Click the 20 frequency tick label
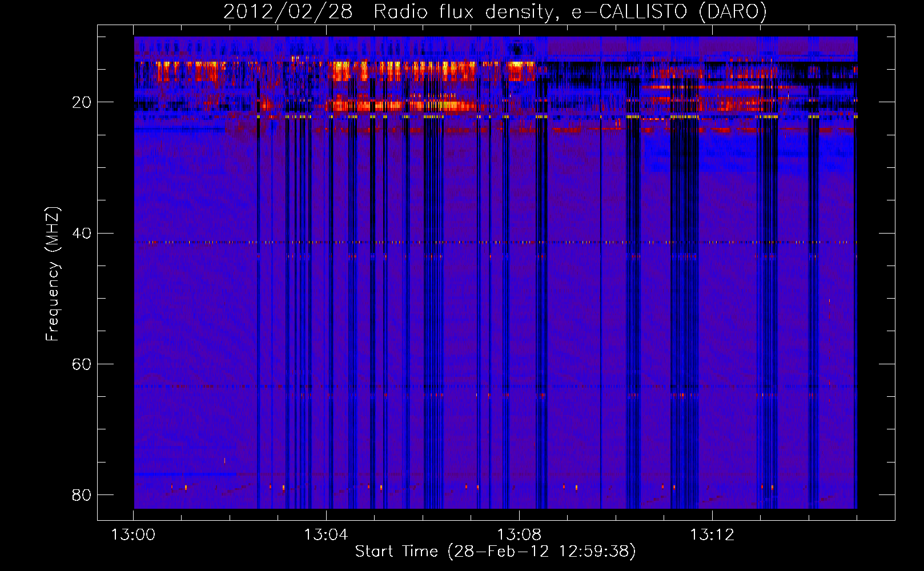 pos(82,102)
